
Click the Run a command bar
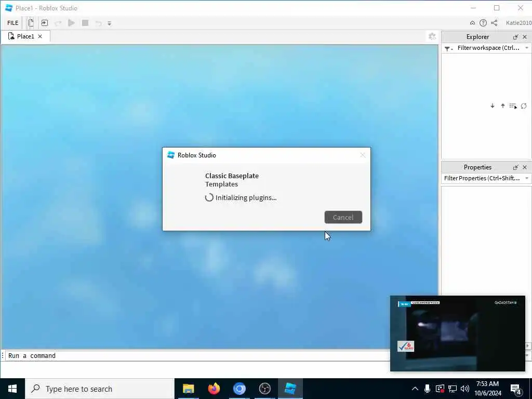point(197,355)
